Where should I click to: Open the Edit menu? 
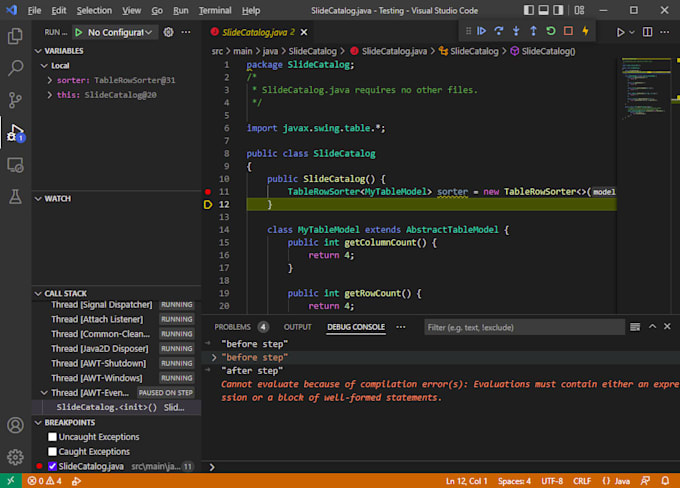tap(59, 10)
